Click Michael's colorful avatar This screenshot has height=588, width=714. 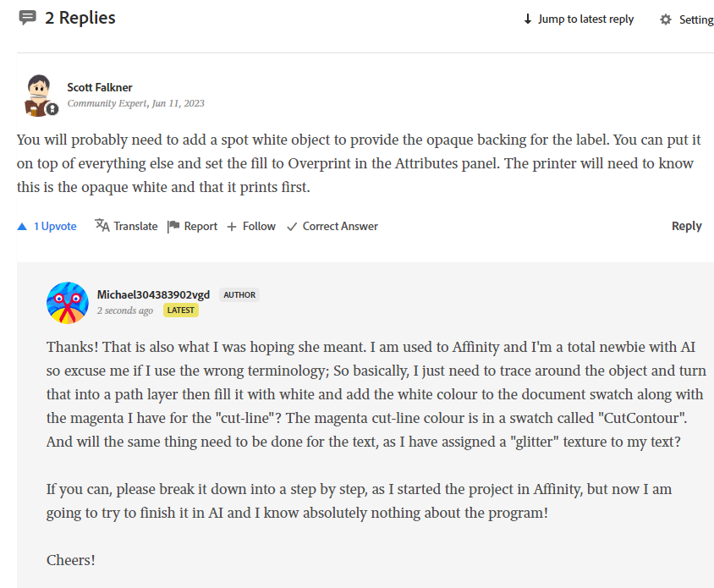pos(68,303)
